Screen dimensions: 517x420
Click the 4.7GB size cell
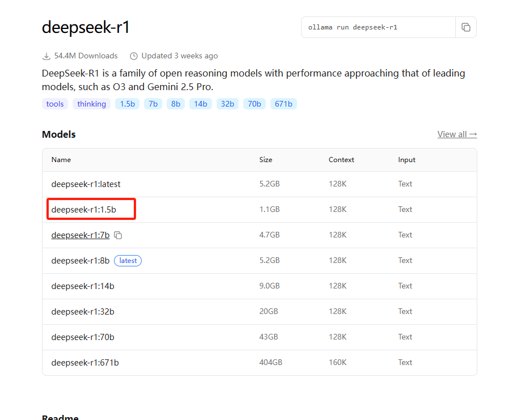click(269, 235)
